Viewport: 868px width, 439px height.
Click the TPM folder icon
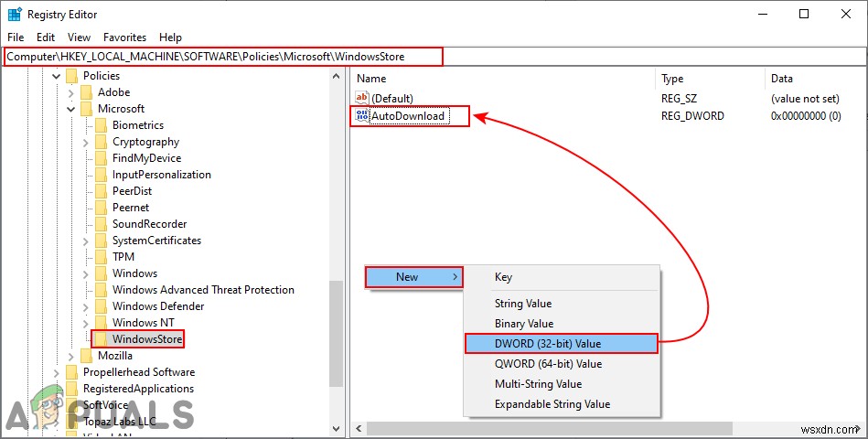(x=101, y=257)
